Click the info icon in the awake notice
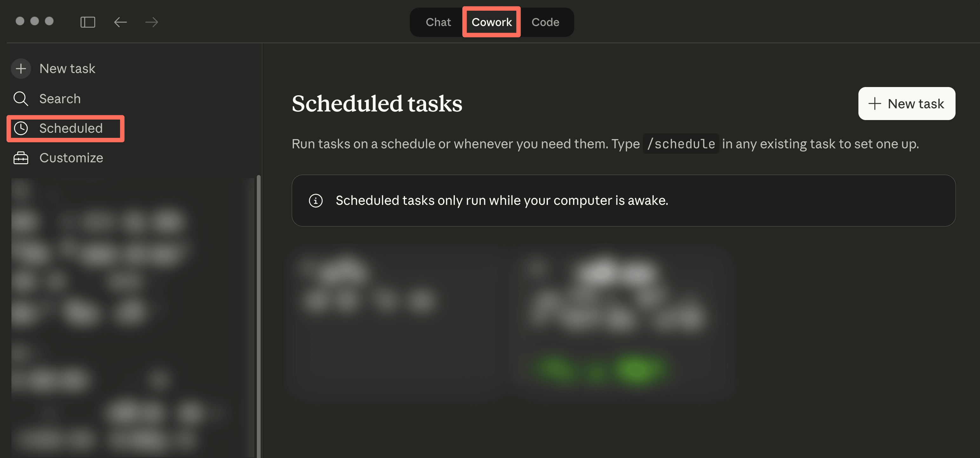This screenshot has height=458, width=980. 316,201
